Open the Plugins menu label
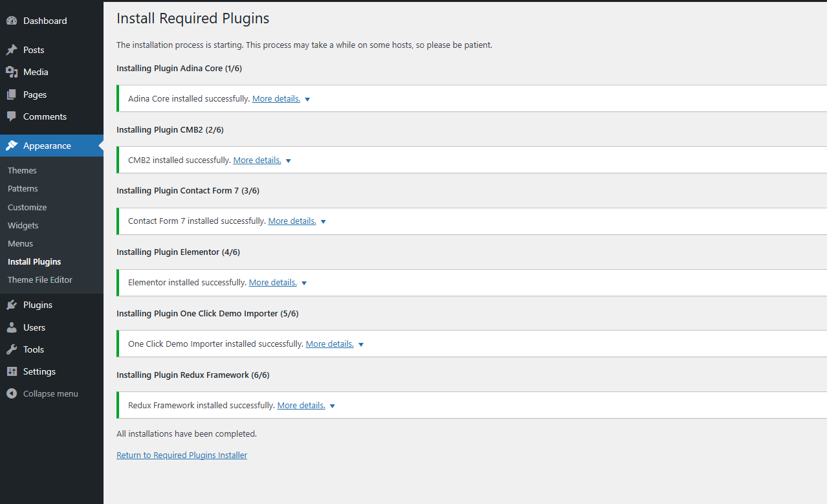 point(38,305)
